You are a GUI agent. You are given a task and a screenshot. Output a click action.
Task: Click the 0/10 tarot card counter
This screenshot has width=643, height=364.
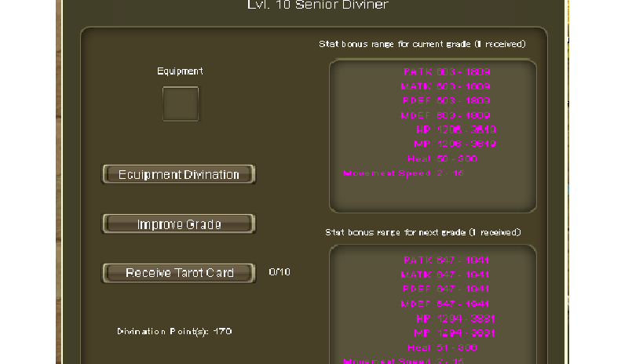pyautogui.click(x=279, y=272)
